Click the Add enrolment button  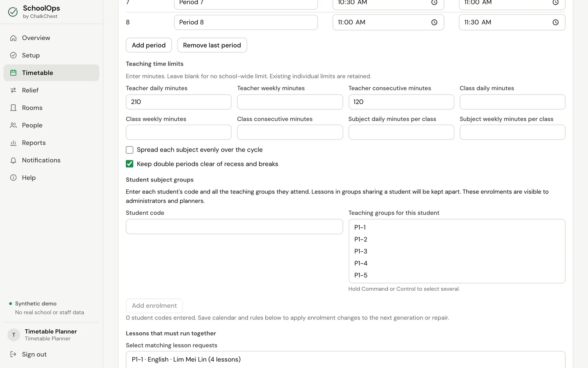(x=154, y=306)
